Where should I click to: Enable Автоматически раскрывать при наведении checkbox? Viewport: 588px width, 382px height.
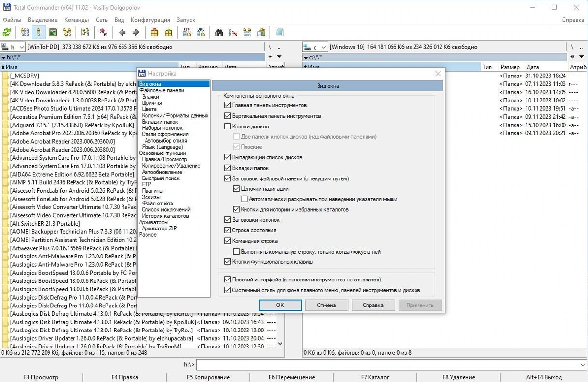tap(245, 199)
